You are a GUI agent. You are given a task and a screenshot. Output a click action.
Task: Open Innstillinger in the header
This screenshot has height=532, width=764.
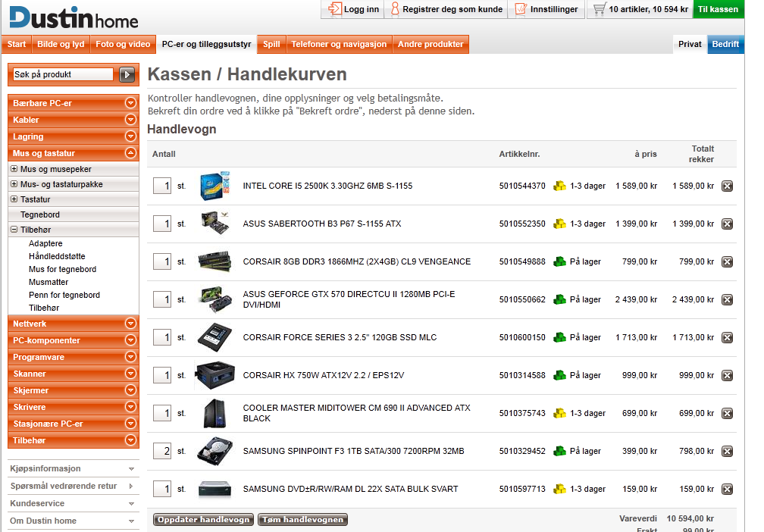pos(546,9)
